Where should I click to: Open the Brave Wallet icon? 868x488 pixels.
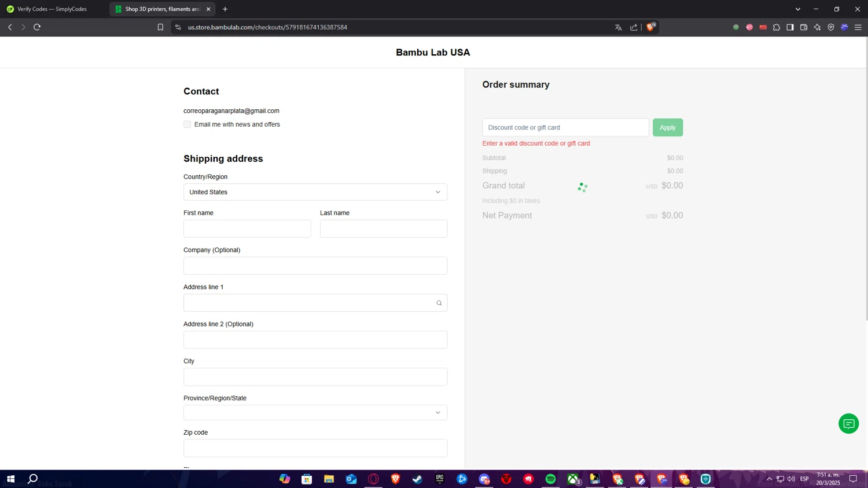(804, 27)
